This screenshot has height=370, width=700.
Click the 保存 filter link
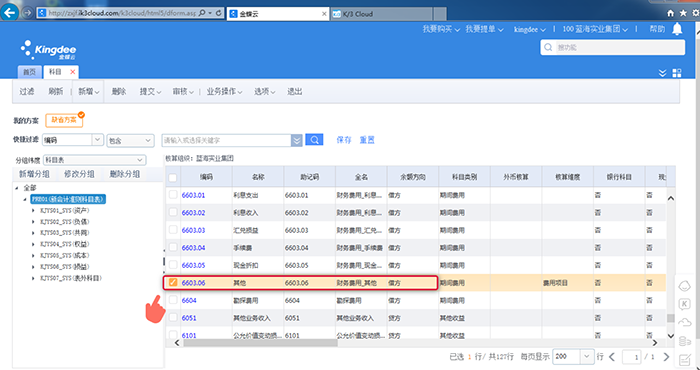click(x=344, y=140)
